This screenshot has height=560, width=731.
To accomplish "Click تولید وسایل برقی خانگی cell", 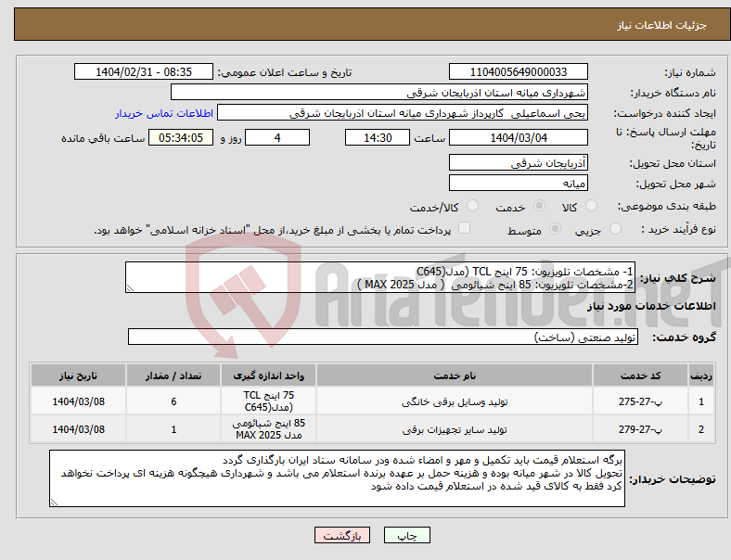I will pyautogui.click(x=455, y=401).
